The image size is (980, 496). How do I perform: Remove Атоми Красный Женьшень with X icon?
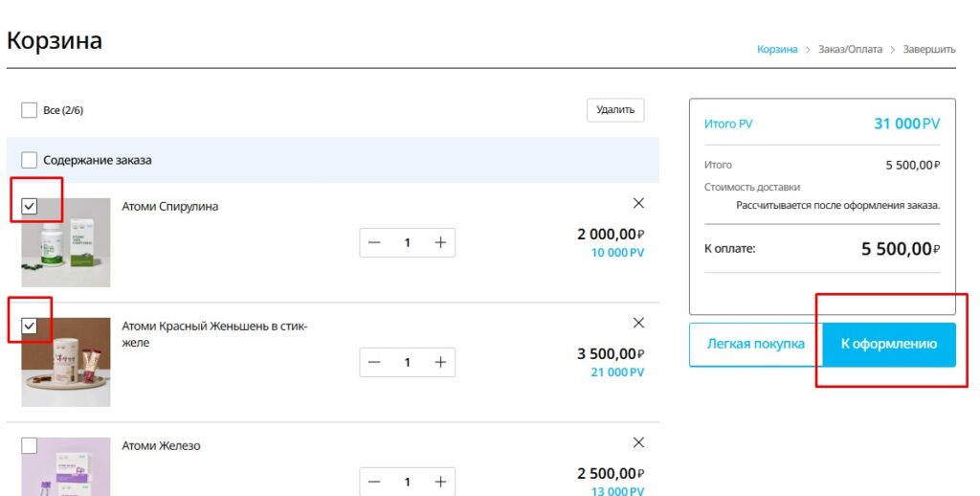[638, 323]
